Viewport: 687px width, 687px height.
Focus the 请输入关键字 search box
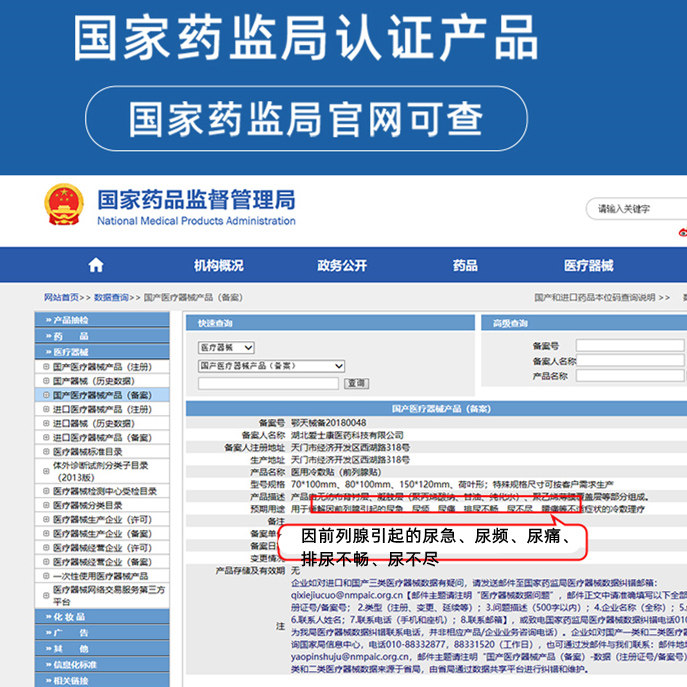pyautogui.click(x=636, y=209)
